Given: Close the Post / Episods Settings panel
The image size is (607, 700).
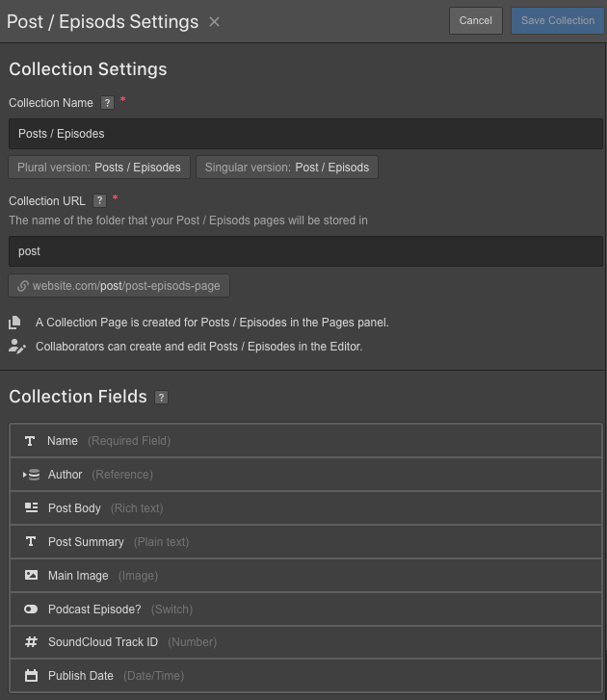Looking at the screenshot, I should (215, 22).
